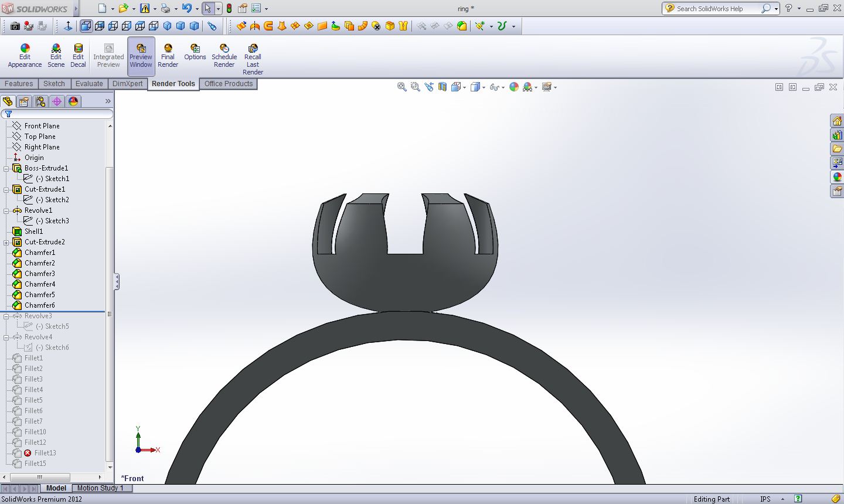
Task: Open the DisplayManager color ball tab
Action: click(x=73, y=101)
